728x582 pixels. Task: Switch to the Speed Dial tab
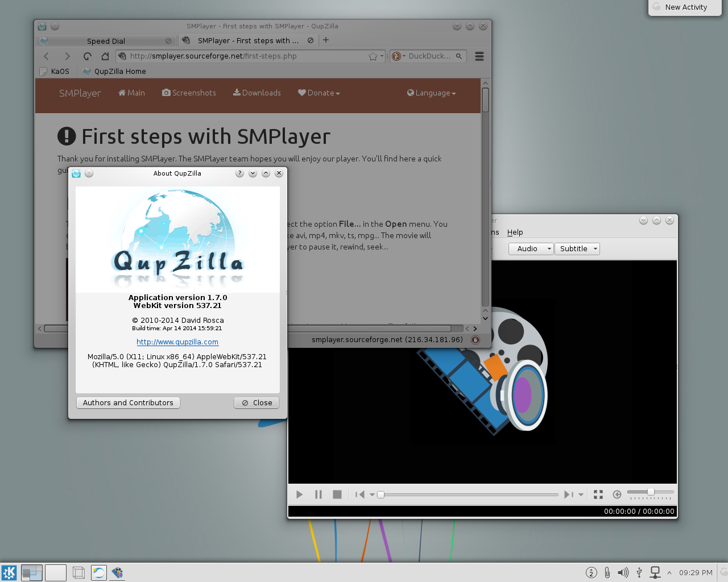[106, 41]
